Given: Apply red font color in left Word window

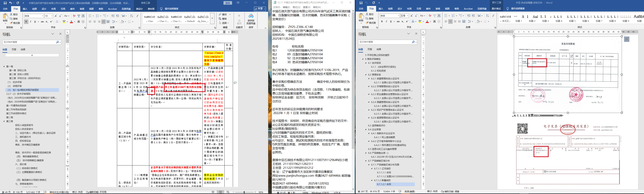Looking at the screenshot, I should coord(72,22).
